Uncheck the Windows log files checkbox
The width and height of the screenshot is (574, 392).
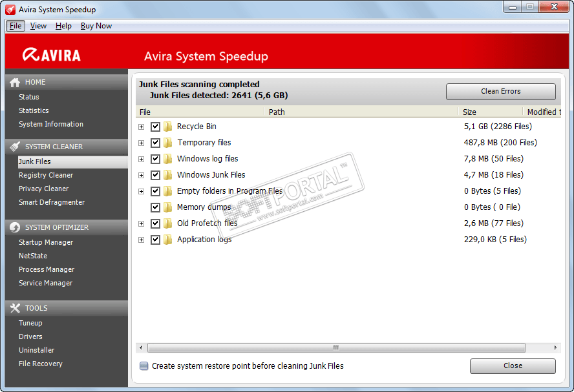pyautogui.click(x=155, y=159)
